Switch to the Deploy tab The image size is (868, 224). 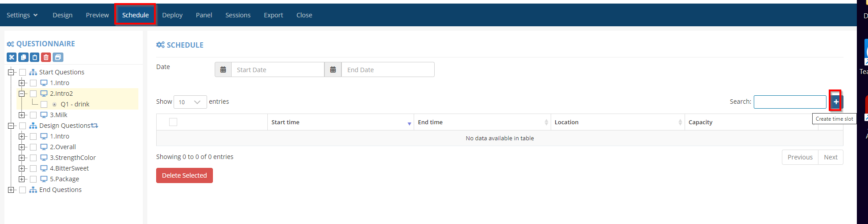click(172, 15)
